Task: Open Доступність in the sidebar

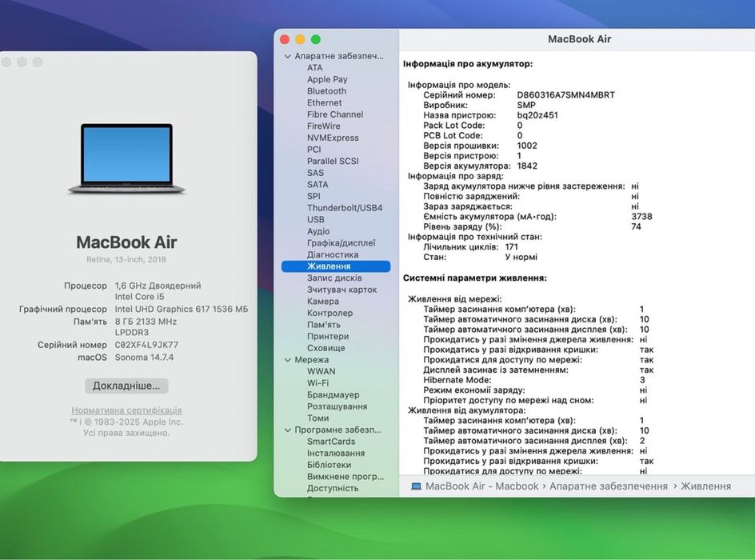Action: pyautogui.click(x=333, y=488)
